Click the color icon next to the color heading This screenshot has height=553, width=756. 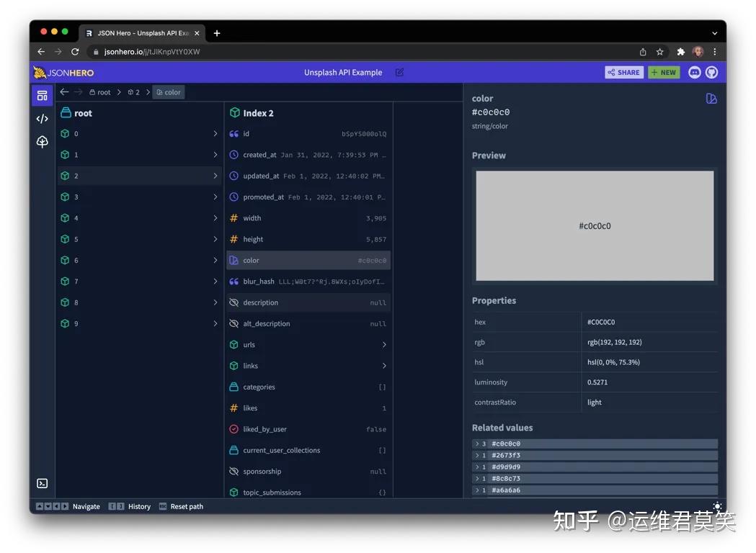[x=711, y=99]
